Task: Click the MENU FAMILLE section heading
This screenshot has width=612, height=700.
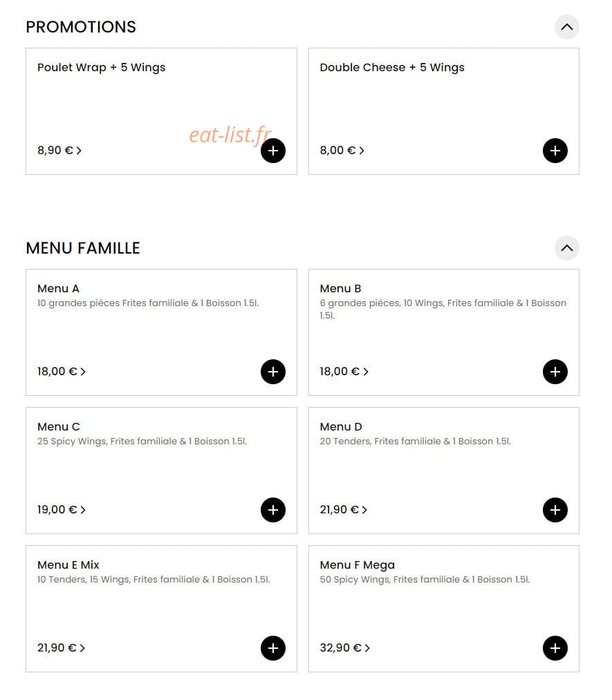Action: click(83, 248)
